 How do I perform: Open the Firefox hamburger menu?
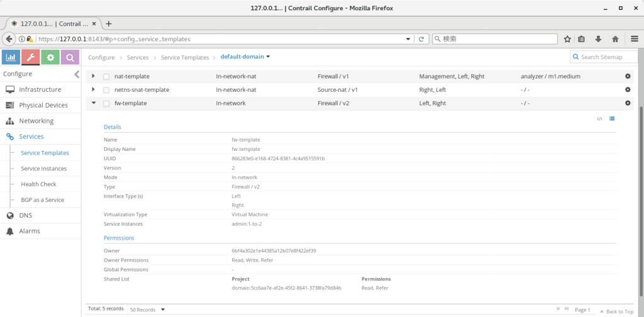coord(635,39)
